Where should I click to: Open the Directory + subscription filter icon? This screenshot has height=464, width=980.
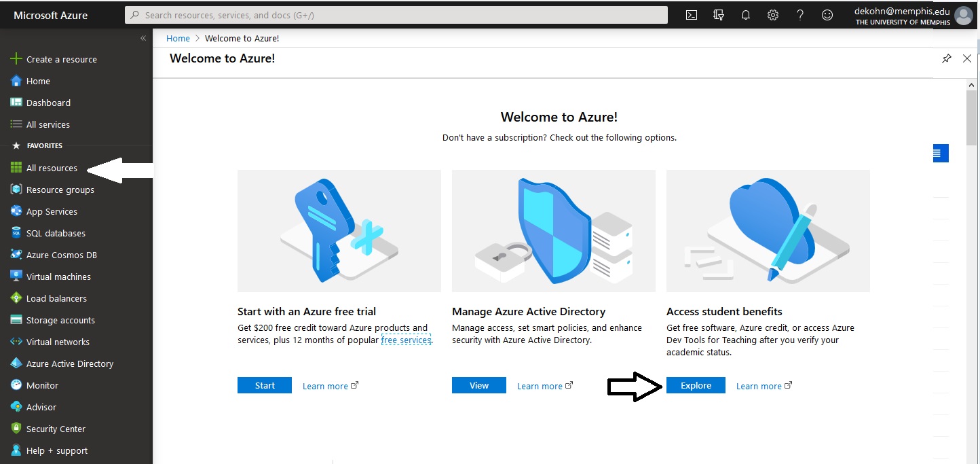719,15
